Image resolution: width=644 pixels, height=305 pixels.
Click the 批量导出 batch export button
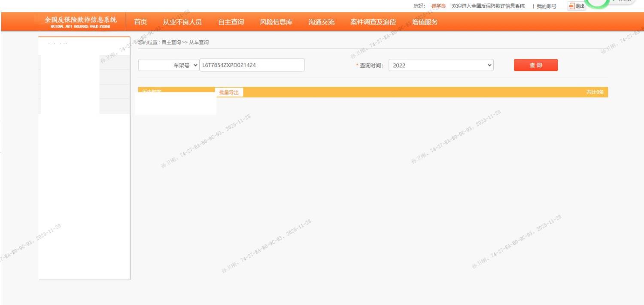(229, 92)
